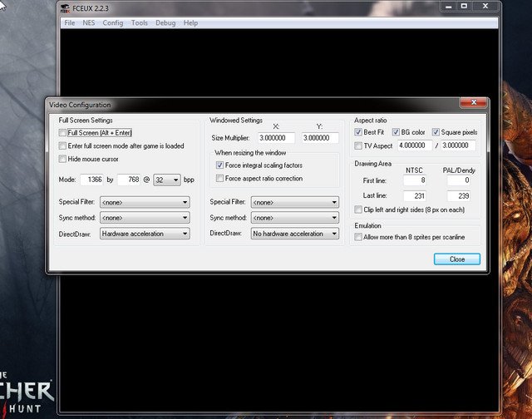This screenshot has width=532, height=419.
Task: Tick the Hide mouse cursor checkbox
Action: click(63, 159)
